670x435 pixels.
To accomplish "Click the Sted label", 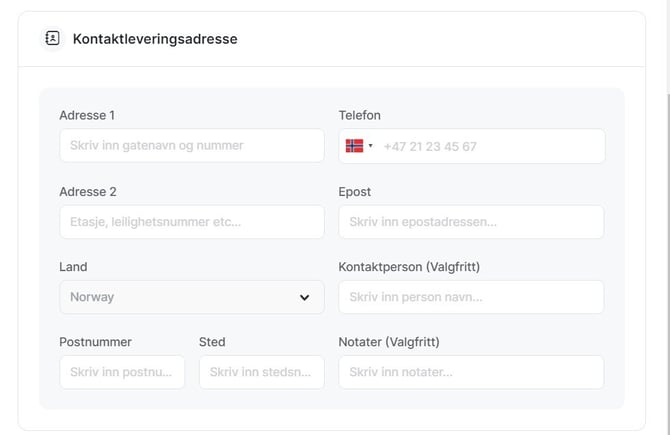I will pyautogui.click(x=212, y=342).
